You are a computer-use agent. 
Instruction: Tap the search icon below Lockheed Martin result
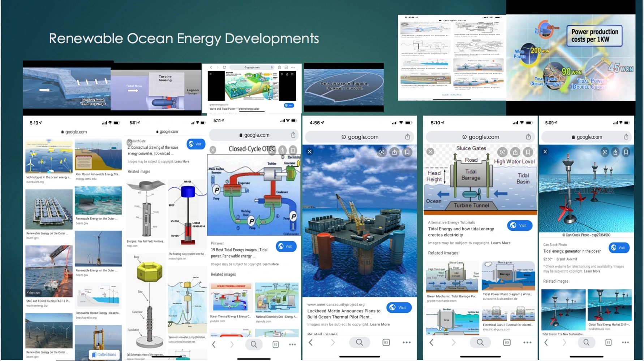click(359, 342)
